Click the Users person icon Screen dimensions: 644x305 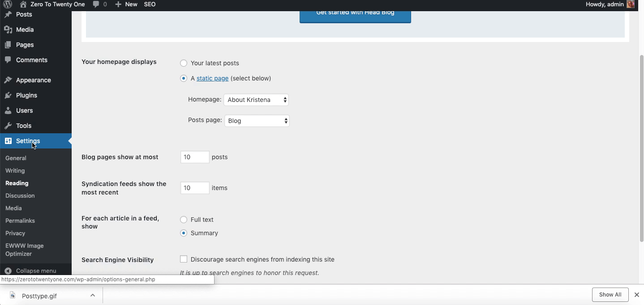tap(8, 110)
